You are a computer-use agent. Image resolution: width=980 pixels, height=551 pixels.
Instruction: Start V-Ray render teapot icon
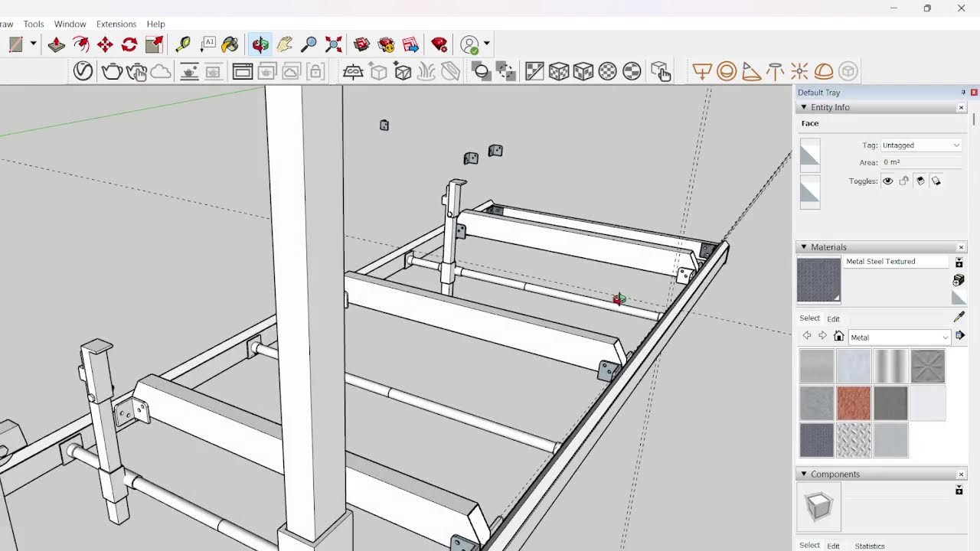click(x=112, y=72)
